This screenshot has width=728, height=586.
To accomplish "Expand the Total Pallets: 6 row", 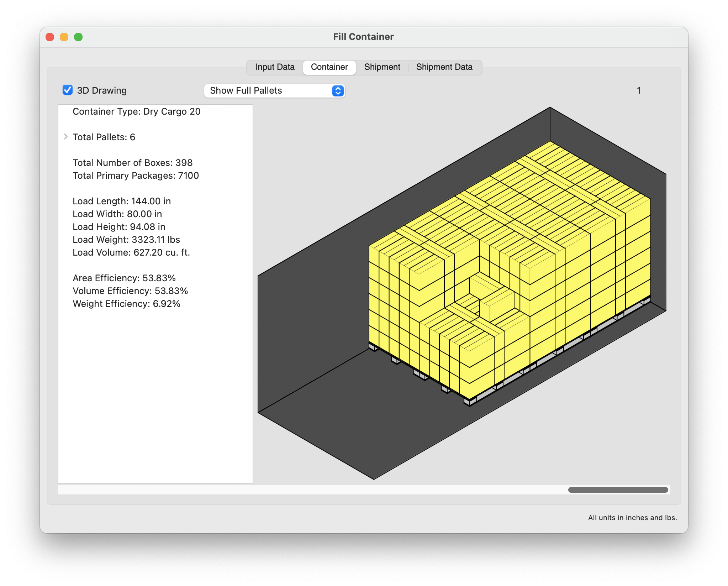I will 66,137.
